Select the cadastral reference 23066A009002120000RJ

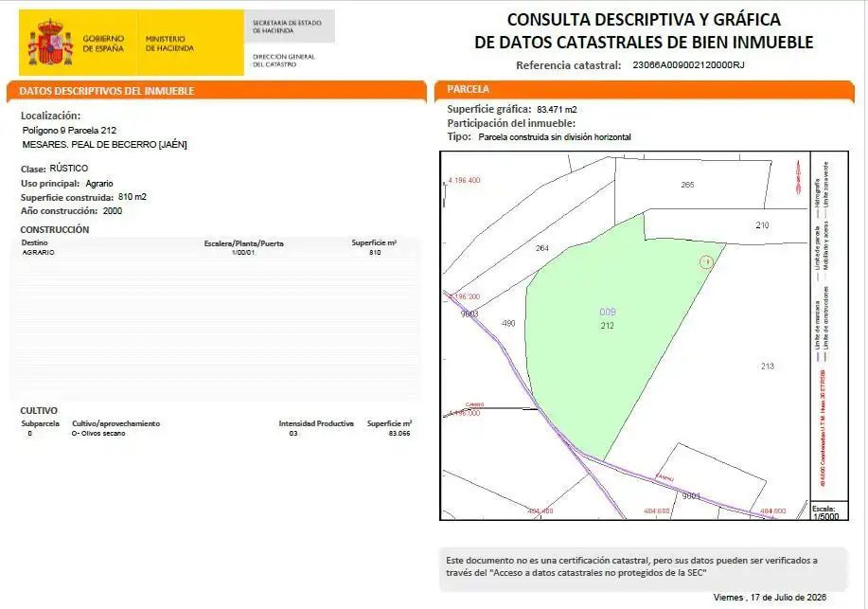point(688,64)
